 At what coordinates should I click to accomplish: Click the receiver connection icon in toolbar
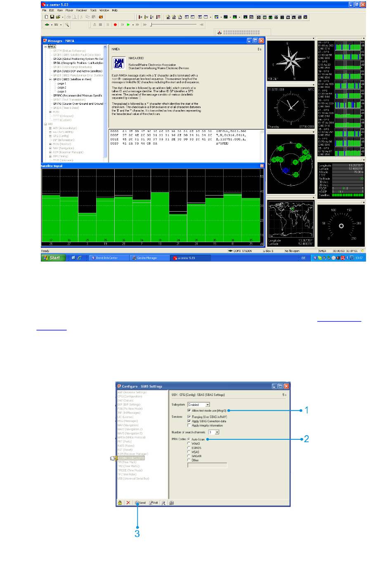(x=47, y=25)
